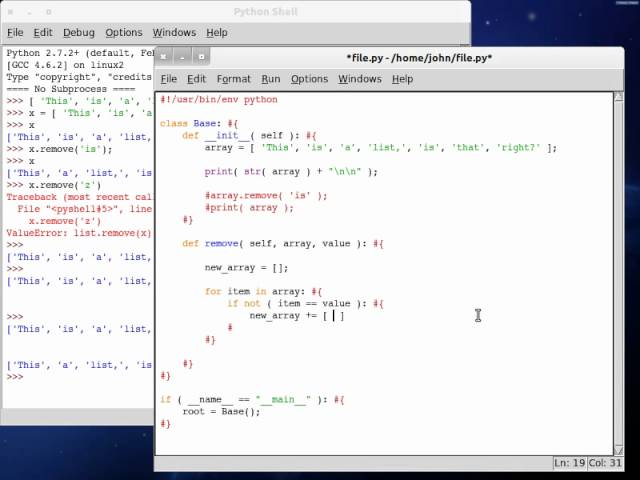Click 'x.remove('z')' prompt line in shell
The height and width of the screenshot is (480, 640).
pos(53,185)
